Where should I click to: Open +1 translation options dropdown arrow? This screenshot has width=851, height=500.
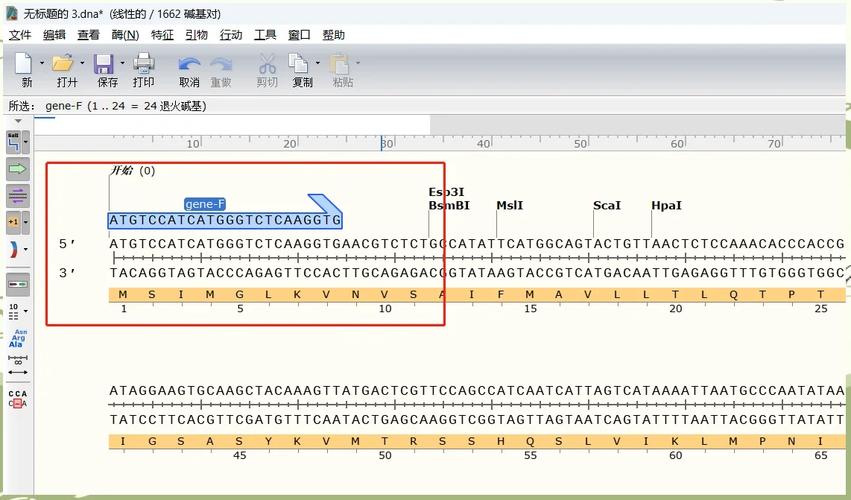(x=26, y=222)
